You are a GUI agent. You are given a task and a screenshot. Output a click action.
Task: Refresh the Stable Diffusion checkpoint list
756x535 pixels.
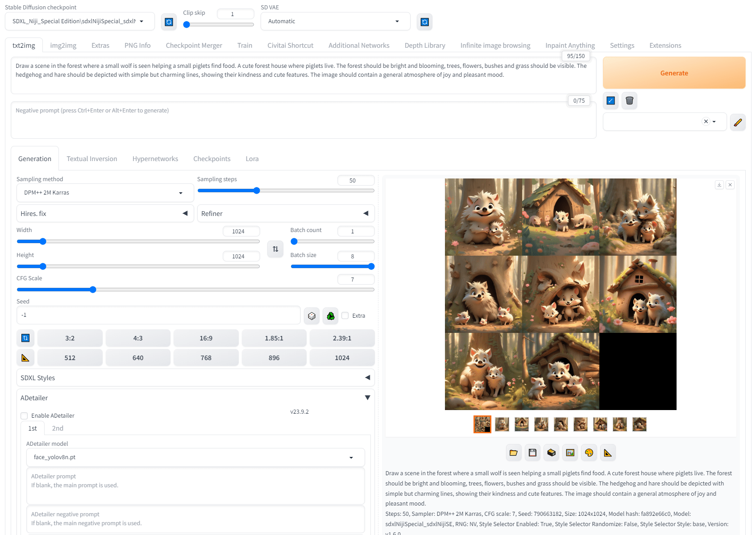pyautogui.click(x=169, y=21)
